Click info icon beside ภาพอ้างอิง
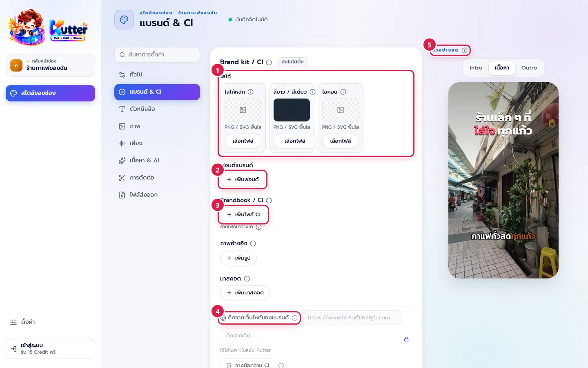This screenshot has height=368, width=588. pyautogui.click(x=253, y=244)
